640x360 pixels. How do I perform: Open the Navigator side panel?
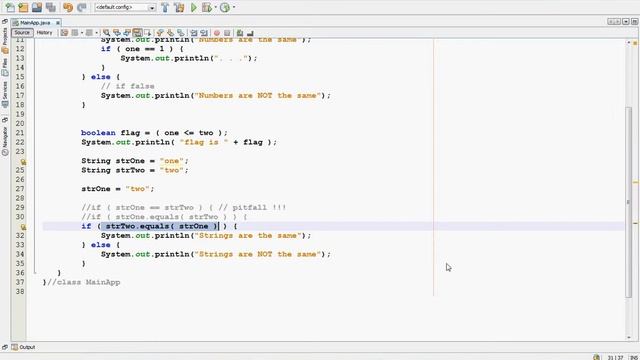coord(5,141)
